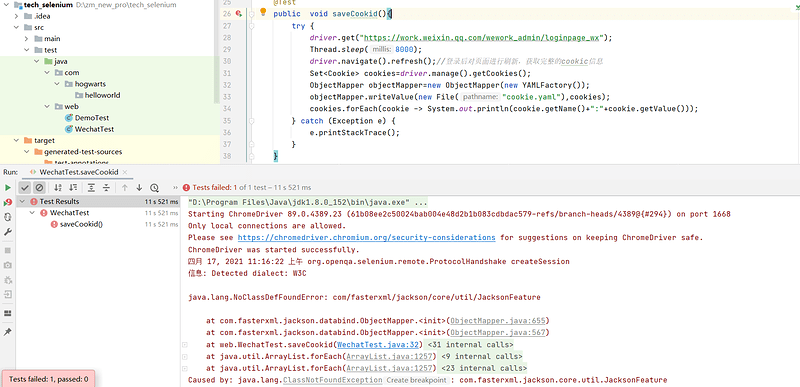Image resolution: width=800 pixels, height=387 pixels.
Task: Click the Exit arrow icon in the Run sidebar
Action: tap(8, 294)
